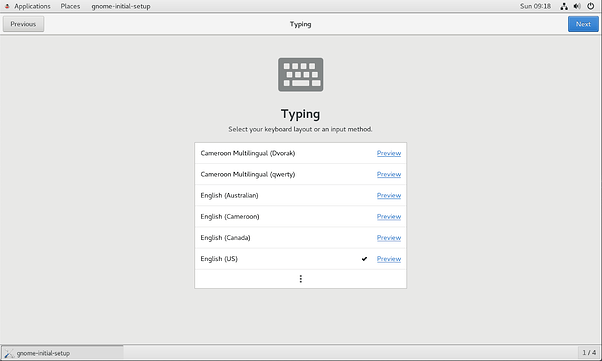Open the volume speaker icon

(577, 6)
